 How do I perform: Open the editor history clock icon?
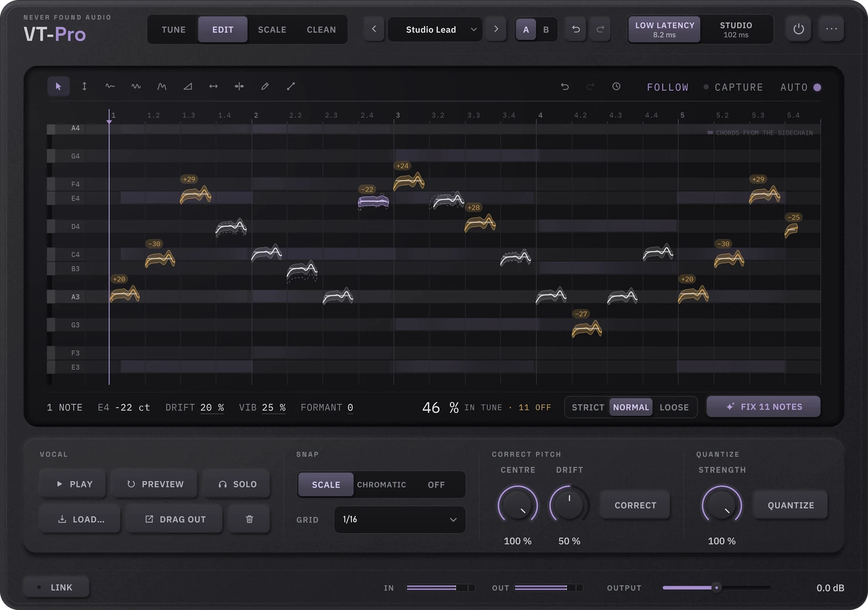point(616,87)
